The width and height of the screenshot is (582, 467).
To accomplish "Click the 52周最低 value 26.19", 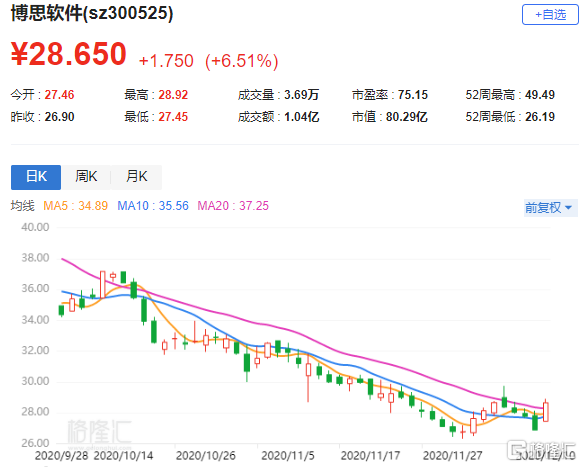I will coord(540,117).
